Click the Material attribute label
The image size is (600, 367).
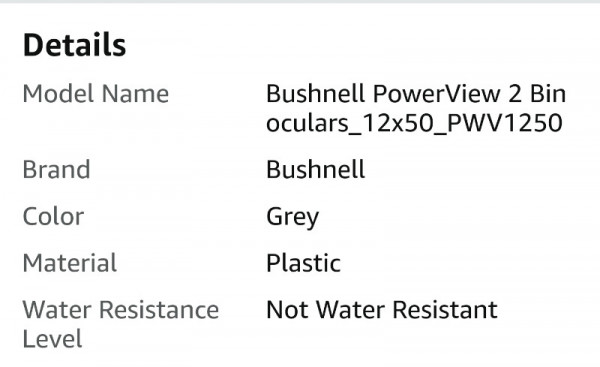70,263
